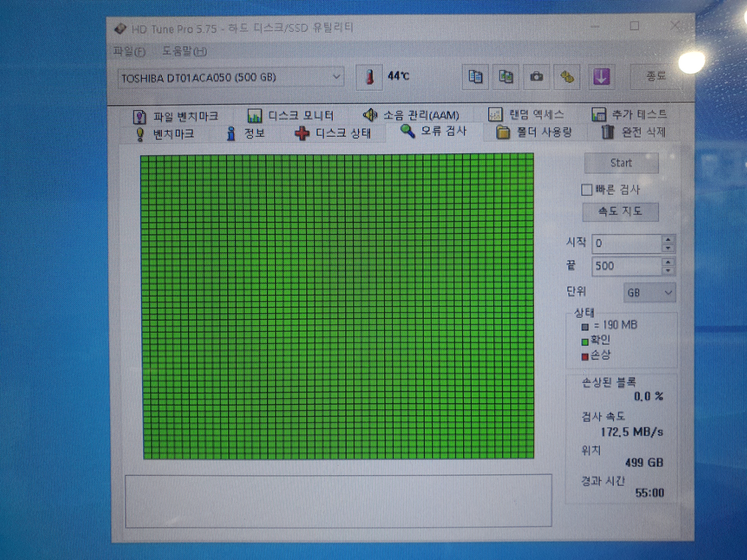747x560 pixels.
Task: Switch to the 디스크 모니터 tab
Action: (291, 116)
